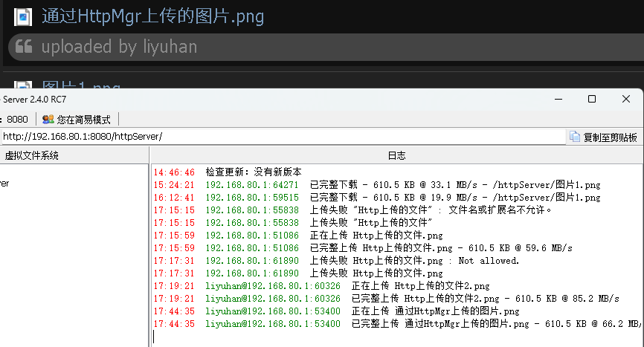This screenshot has height=347, width=644.
Task: Select the 16:12:41 log entry at 19.9 MB/s
Action: click(377, 198)
